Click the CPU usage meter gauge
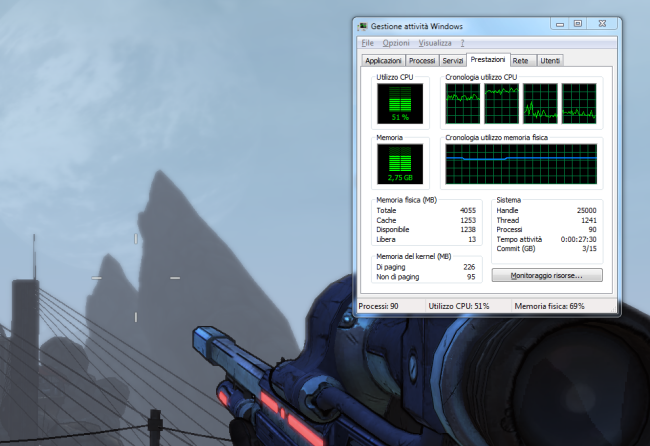Image resolution: width=650 pixels, height=446 pixels. 400,104
